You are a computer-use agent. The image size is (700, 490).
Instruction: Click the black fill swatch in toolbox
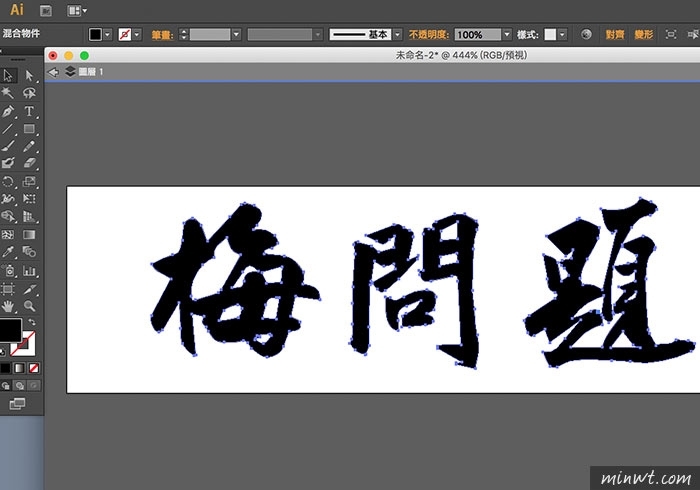9,330
